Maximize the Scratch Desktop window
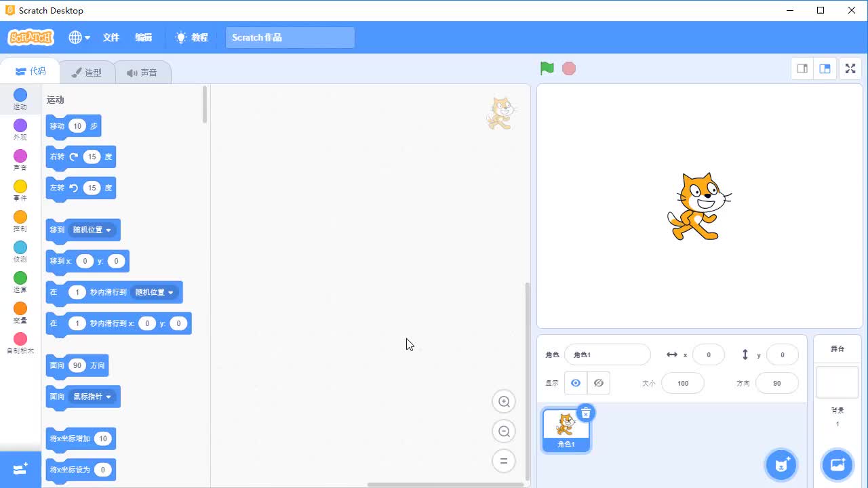Image resolution: width=868 pixels, height=488 pixels. click(821, 10)
